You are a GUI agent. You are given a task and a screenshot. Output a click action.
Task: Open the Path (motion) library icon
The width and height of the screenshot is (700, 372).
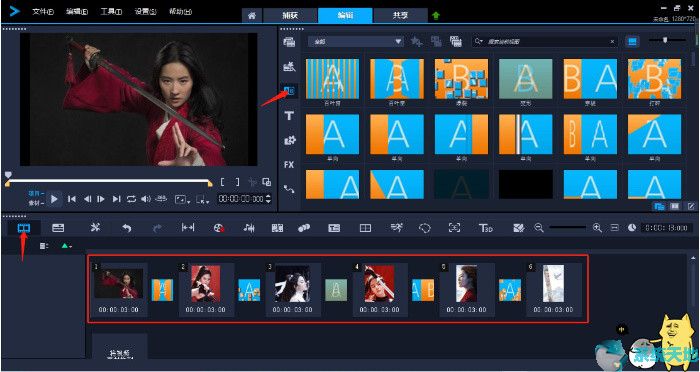coord(289,189)
